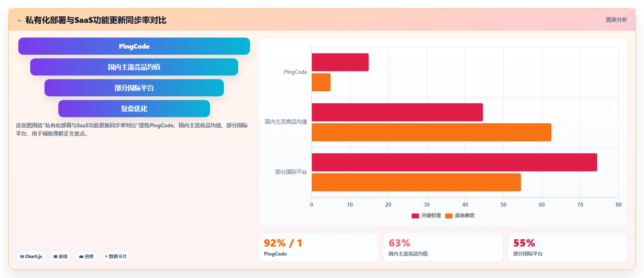Click the 表格 tag chip
The image size is (644, 278).
point(60,256)
